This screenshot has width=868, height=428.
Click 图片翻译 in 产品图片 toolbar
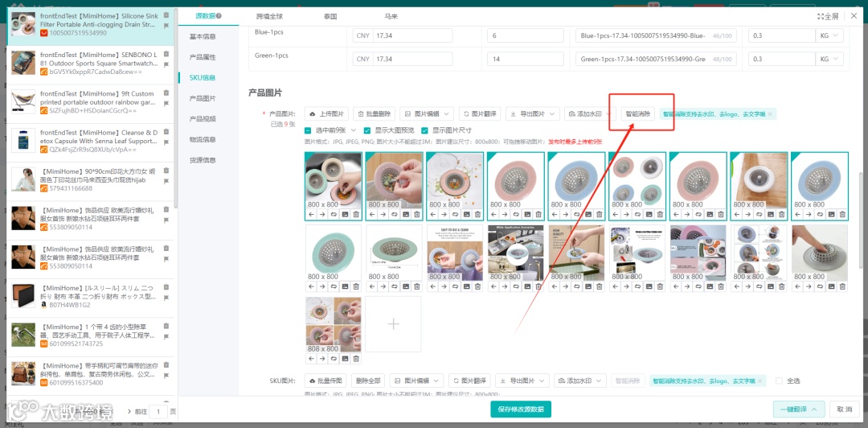[480, 114]
